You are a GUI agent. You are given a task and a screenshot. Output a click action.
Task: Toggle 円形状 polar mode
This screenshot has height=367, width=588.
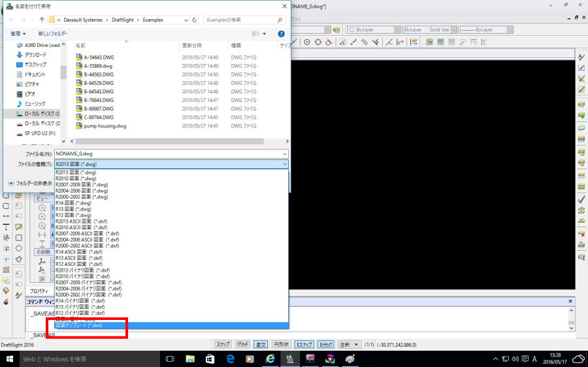(x=281, y=345)
